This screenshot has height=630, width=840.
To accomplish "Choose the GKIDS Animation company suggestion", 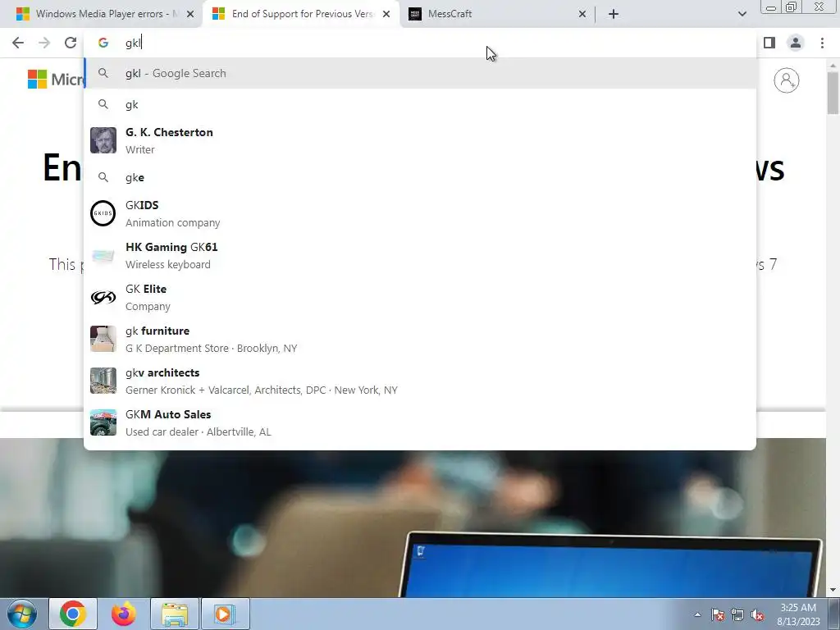I will tap(420, 213).
